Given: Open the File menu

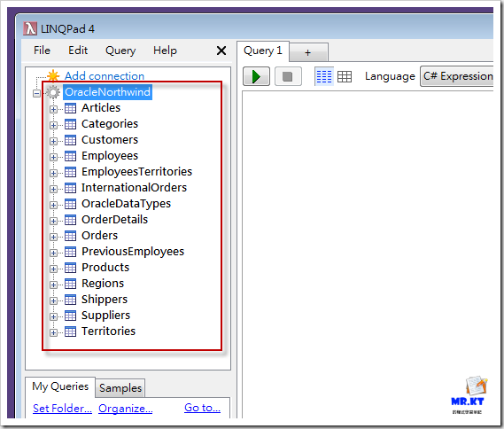Looking at the screenshot, I should (43, 51).
